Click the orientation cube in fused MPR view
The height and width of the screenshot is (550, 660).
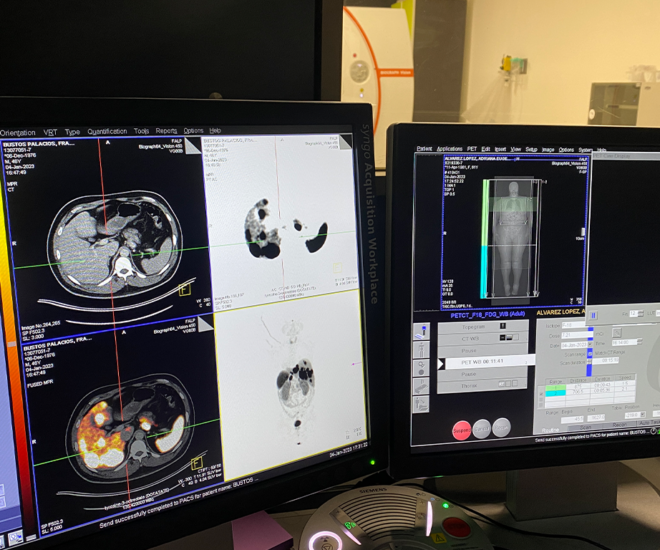click(197, 463)
